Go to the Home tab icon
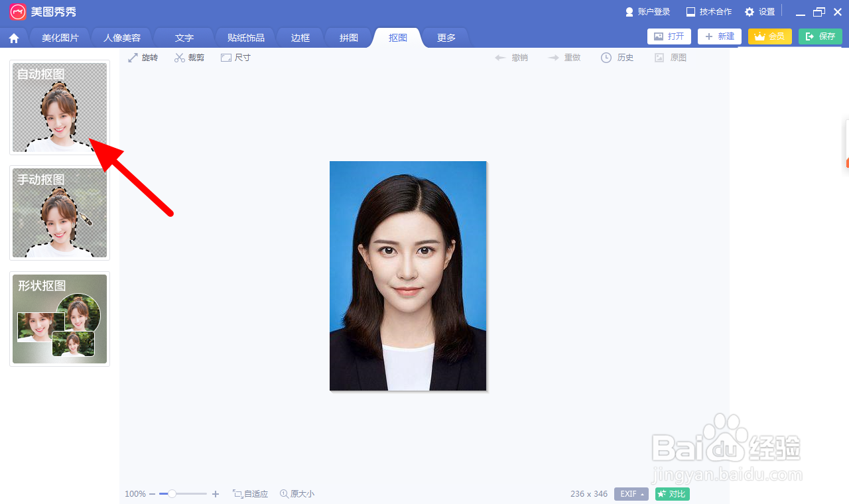The height and width of the screenshot is (504, 849). point(14,38)
